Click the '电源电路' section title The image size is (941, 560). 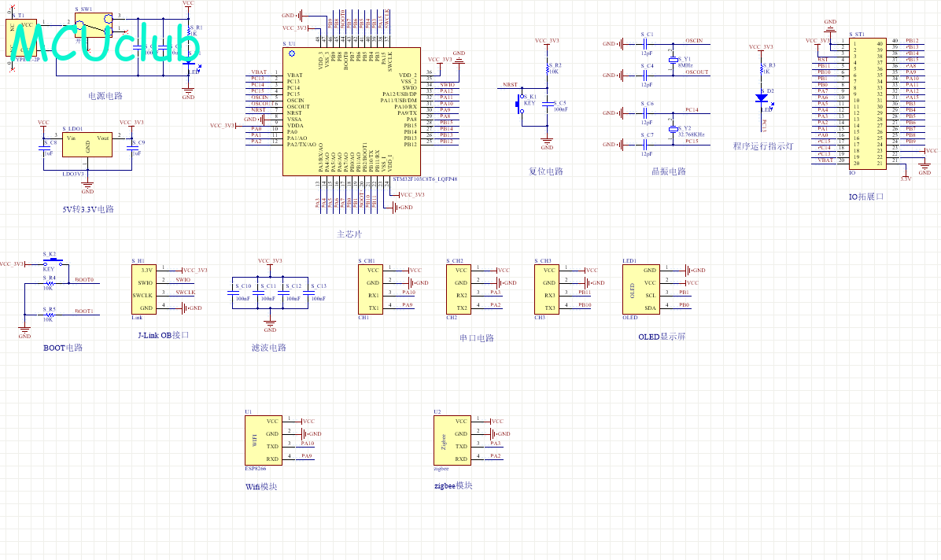point(105,96)
